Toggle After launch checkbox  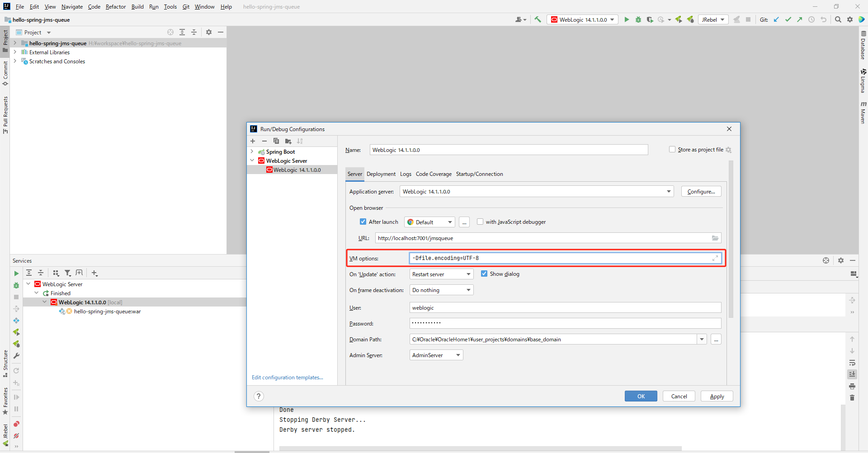(x=363, y=222)
